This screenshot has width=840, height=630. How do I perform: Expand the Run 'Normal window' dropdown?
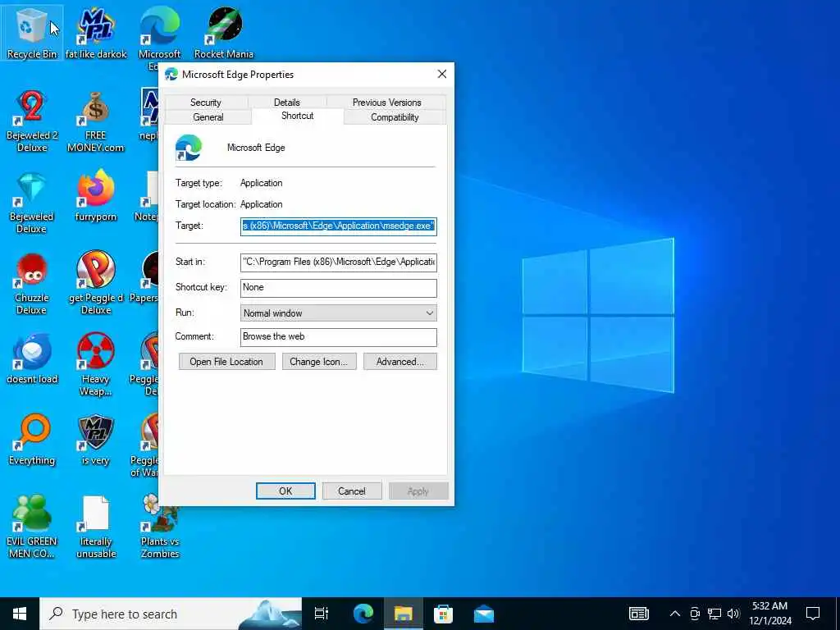point(339,313)
